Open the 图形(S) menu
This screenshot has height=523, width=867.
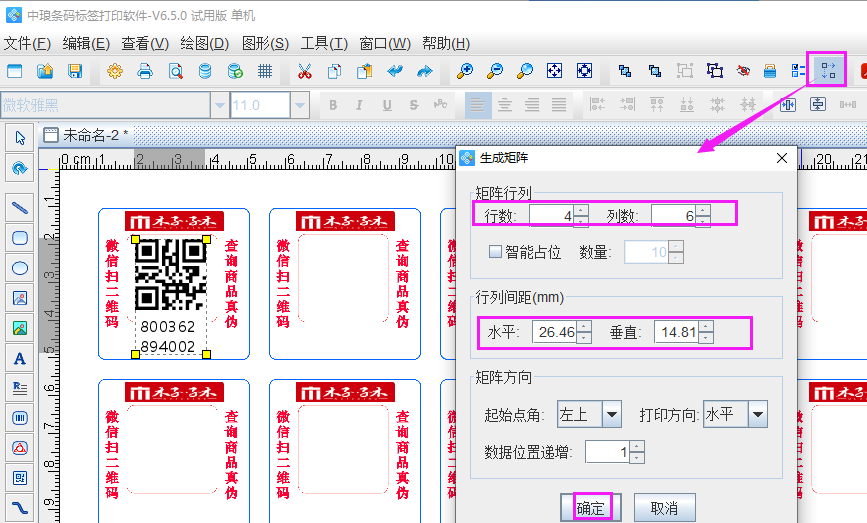(265, 43)
